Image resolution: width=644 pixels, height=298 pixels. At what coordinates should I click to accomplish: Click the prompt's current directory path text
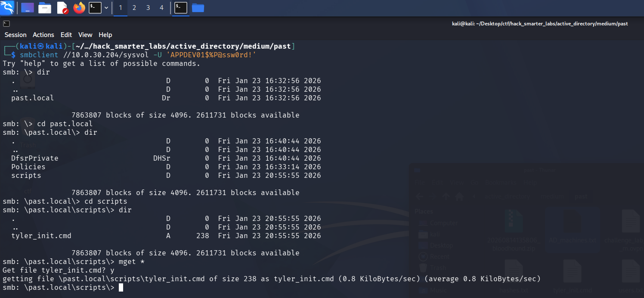[x=183, y=46]
